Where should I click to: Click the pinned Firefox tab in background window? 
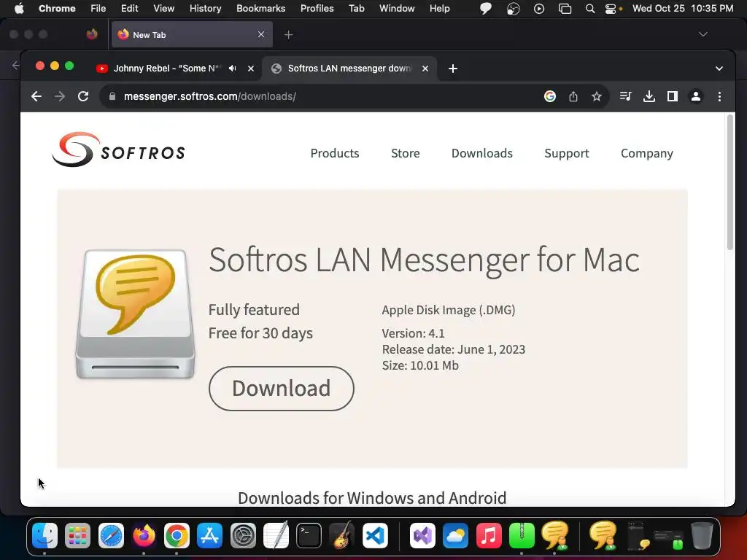point(92,34)
